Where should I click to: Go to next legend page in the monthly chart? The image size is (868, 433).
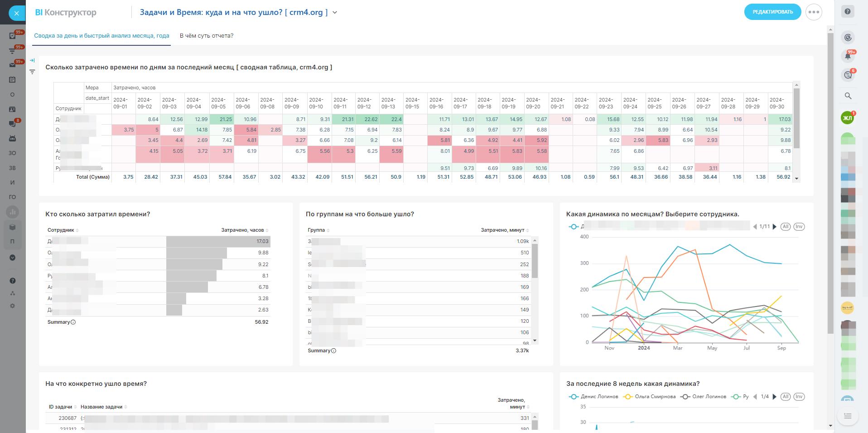(x=775, y=227)
